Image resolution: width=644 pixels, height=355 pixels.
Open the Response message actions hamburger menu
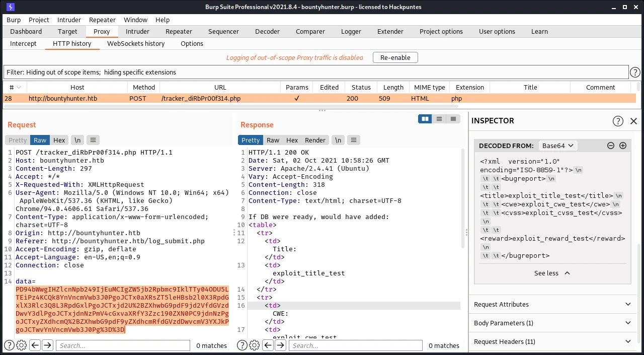pos(354,140)
